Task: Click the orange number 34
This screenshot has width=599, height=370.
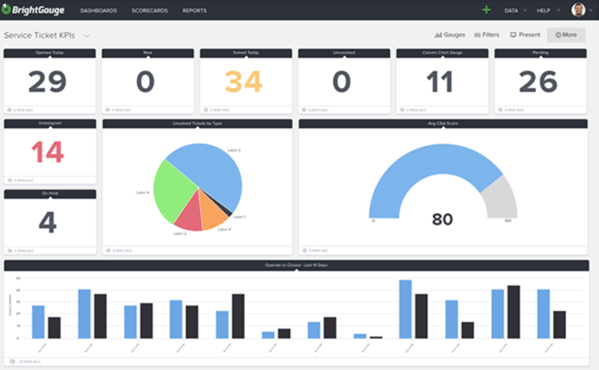Action: point(243,82)
